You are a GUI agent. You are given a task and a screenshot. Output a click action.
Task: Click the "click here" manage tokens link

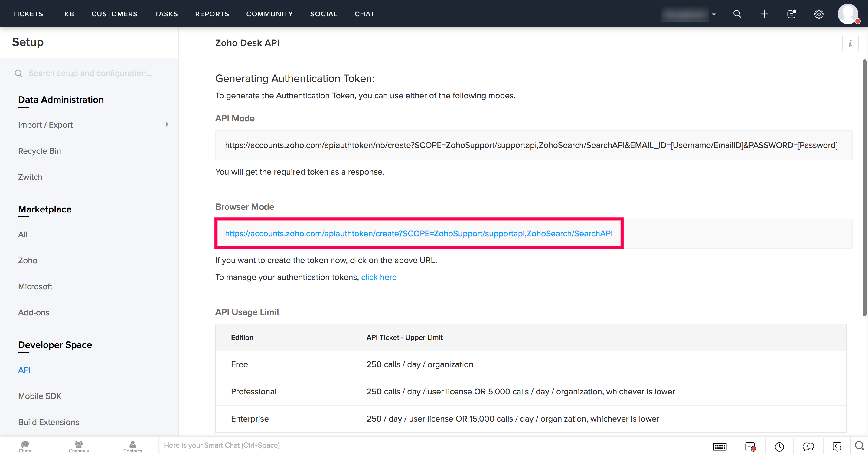(x=379, y=277)
